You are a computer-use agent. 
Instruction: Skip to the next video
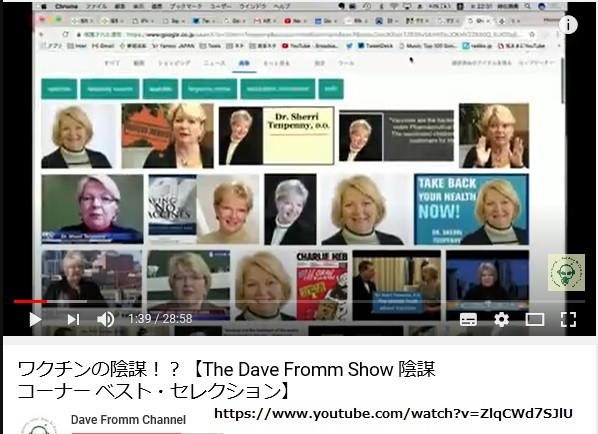(x=73, y=319)
